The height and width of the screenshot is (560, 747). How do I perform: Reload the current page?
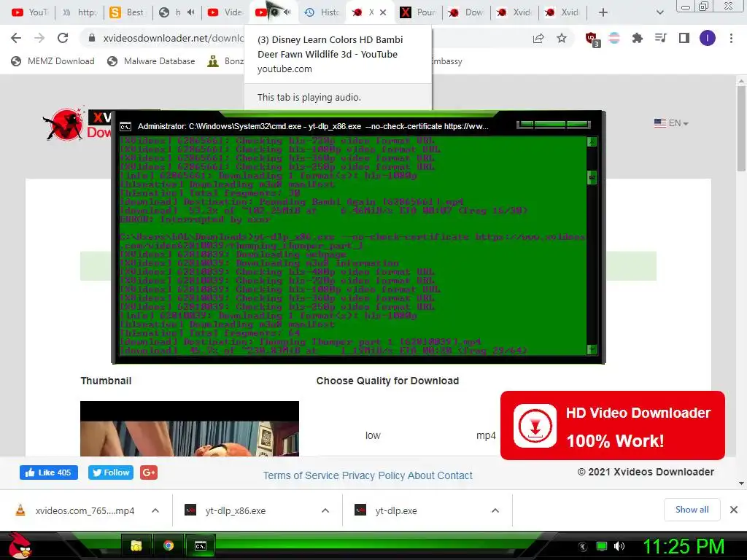(63, 38)
